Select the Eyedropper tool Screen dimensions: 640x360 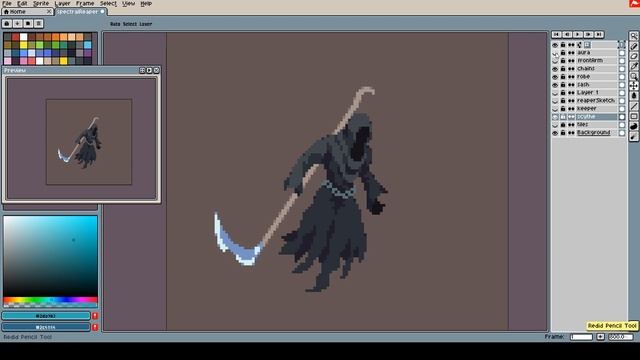pyautogui.click(x=633, y=66)
